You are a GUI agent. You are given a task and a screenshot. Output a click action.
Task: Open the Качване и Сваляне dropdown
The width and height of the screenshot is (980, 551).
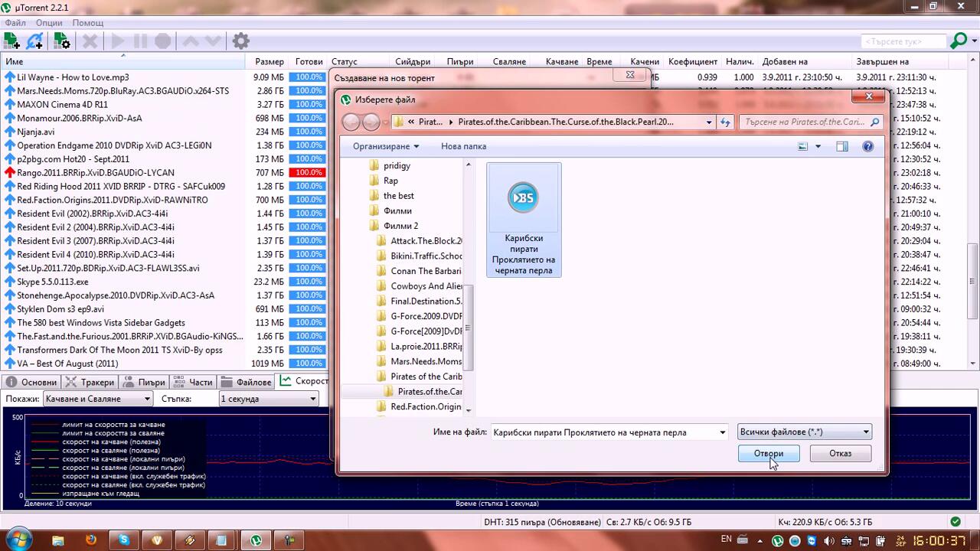[x=97, y=399]
